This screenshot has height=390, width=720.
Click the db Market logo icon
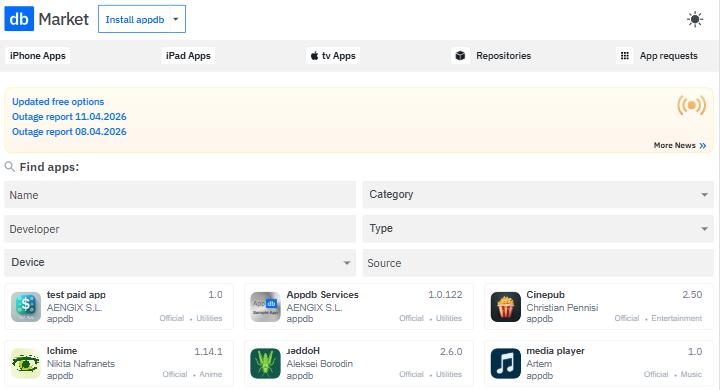[19, 19]
